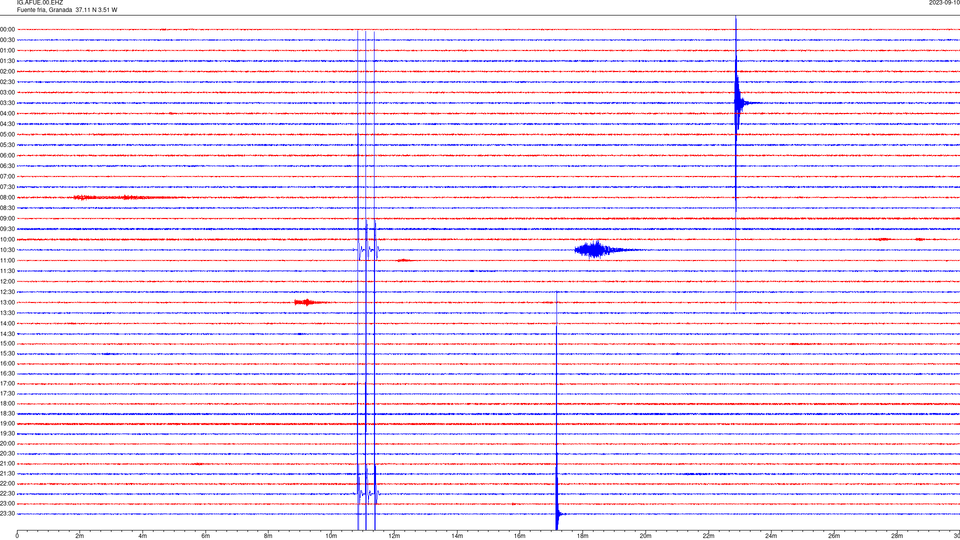Click the large earthquake burst on 03:30 trace
The height and width of the screenshot is (540, 960).
(740, 103)
